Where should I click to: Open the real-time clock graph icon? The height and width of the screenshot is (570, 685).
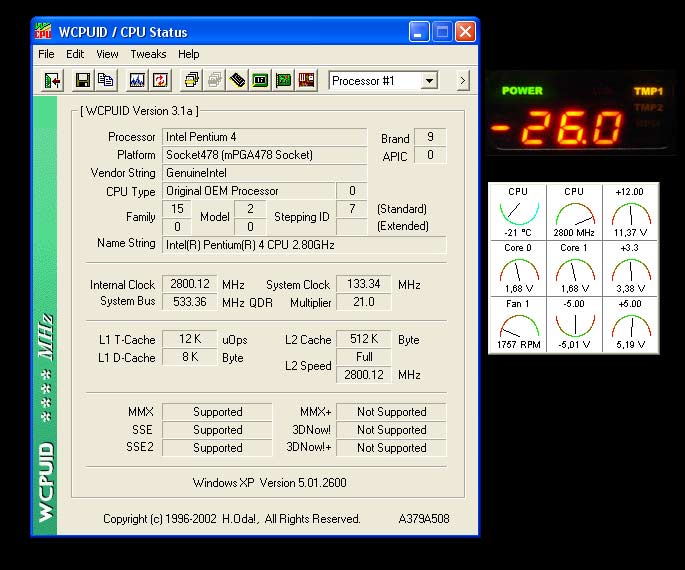137,80
